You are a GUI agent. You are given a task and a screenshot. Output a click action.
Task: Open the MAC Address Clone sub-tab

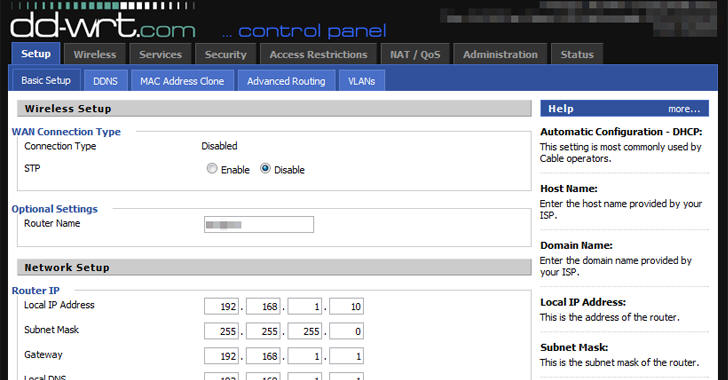pyautogui.click(x=182, y=81)
